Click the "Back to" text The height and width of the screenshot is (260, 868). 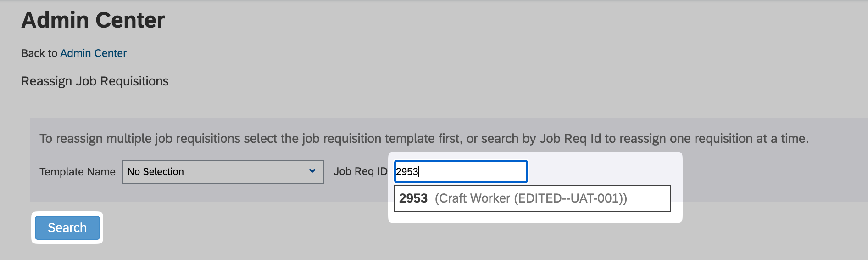pyautogui.click(x=39, y=53)
